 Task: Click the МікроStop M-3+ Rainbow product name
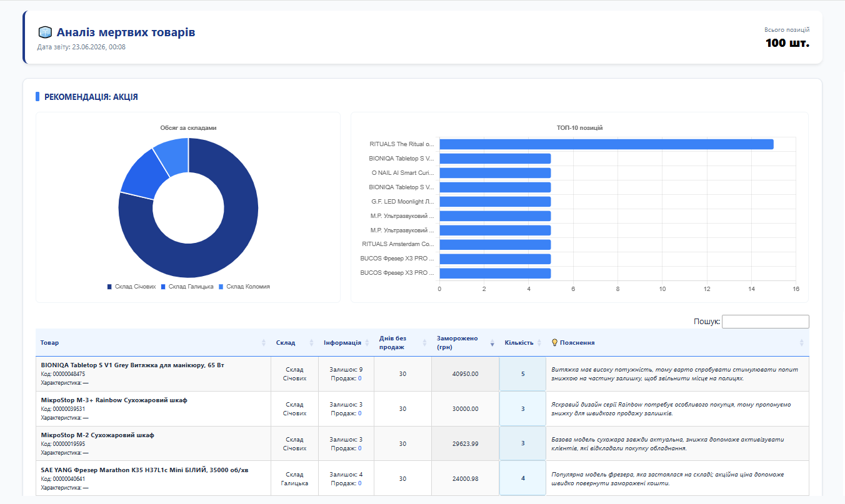pos(114,400)
